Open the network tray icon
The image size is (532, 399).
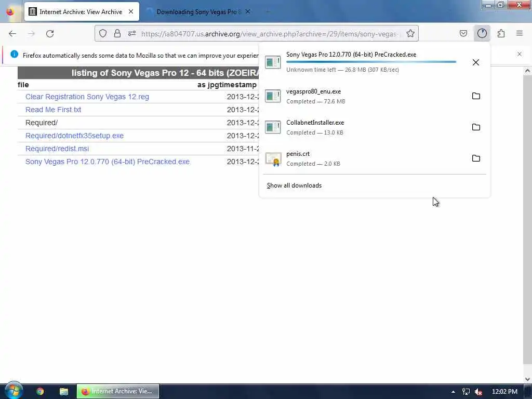pos(466,392)
